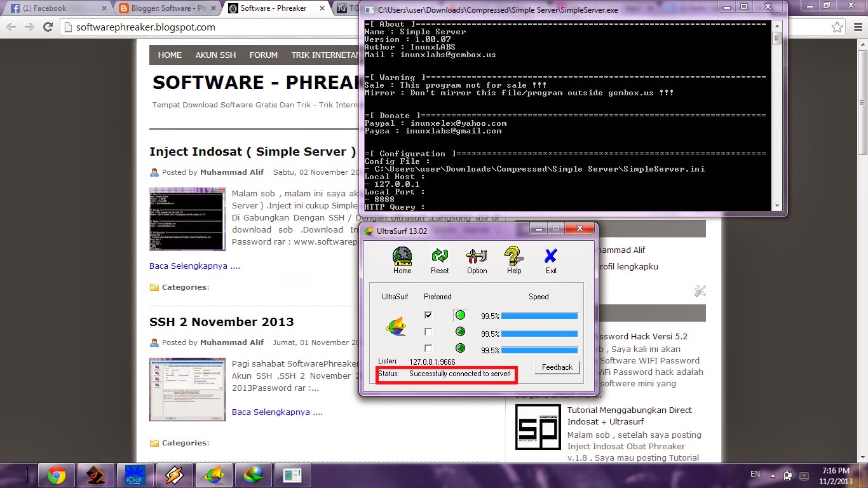868x488 pixels.
Task: Open Internet Download Manager on the taskbar
Action: click(x=252, y=475)
